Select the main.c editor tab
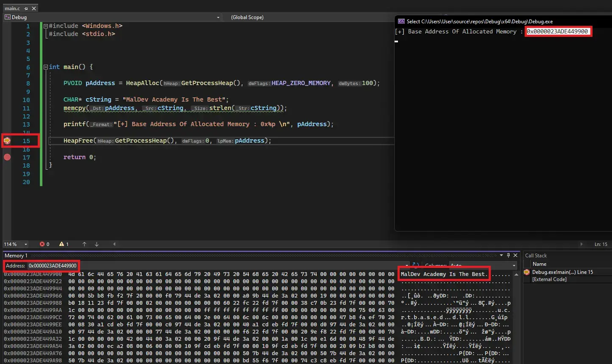The width and height of the screenshot is (612, 364). (x=12, y=8)
